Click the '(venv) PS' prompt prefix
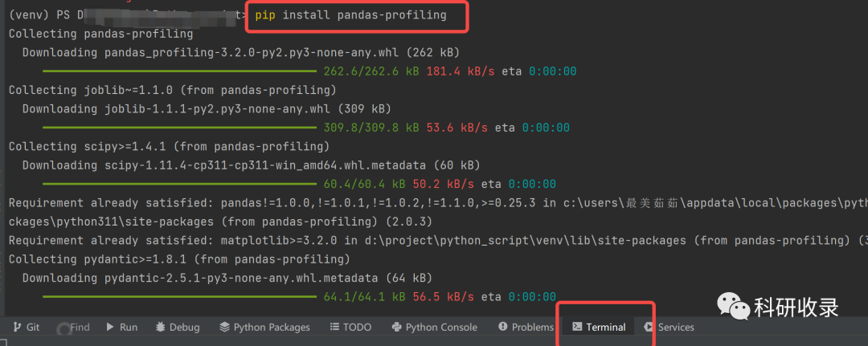This screenshot has width=868, height=346. coord(39,15)
